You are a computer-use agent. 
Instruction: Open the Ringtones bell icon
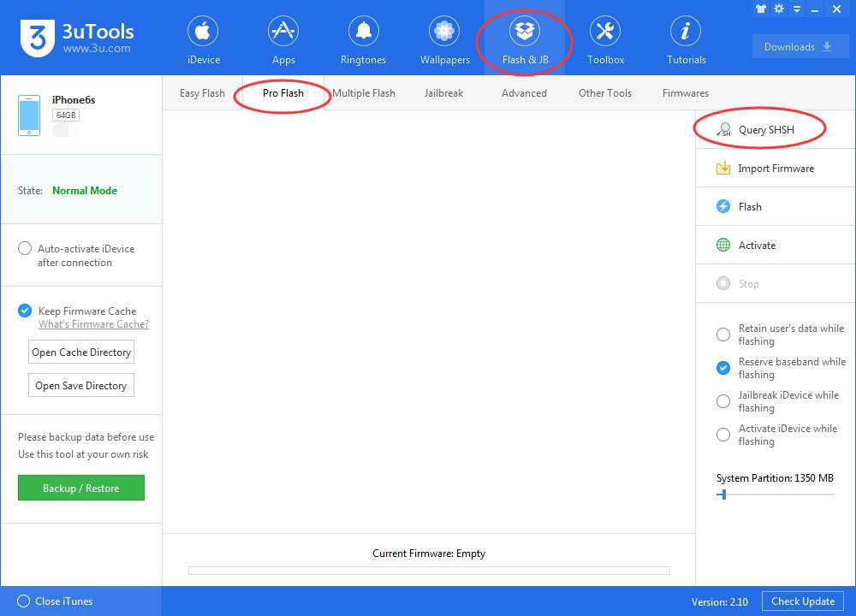(x=364, y=31)
